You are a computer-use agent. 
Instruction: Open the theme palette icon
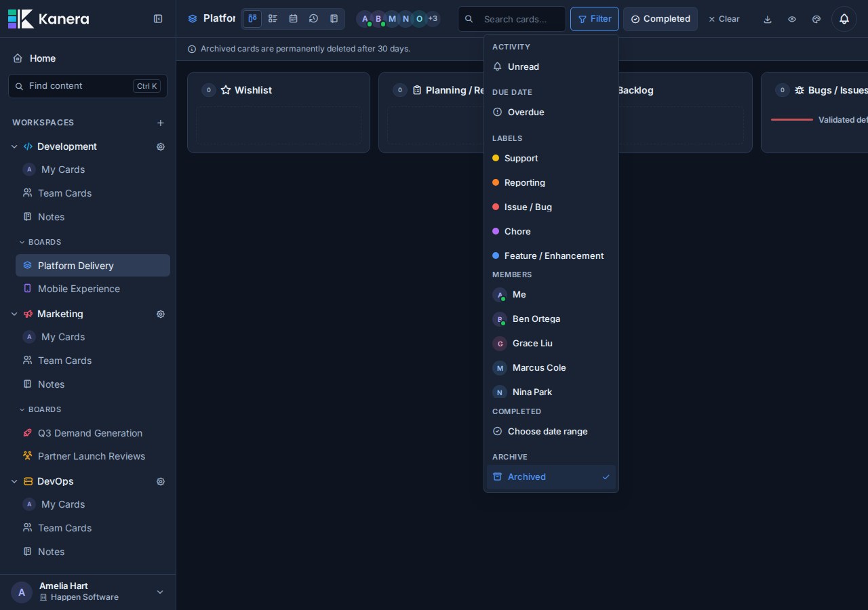816,19
